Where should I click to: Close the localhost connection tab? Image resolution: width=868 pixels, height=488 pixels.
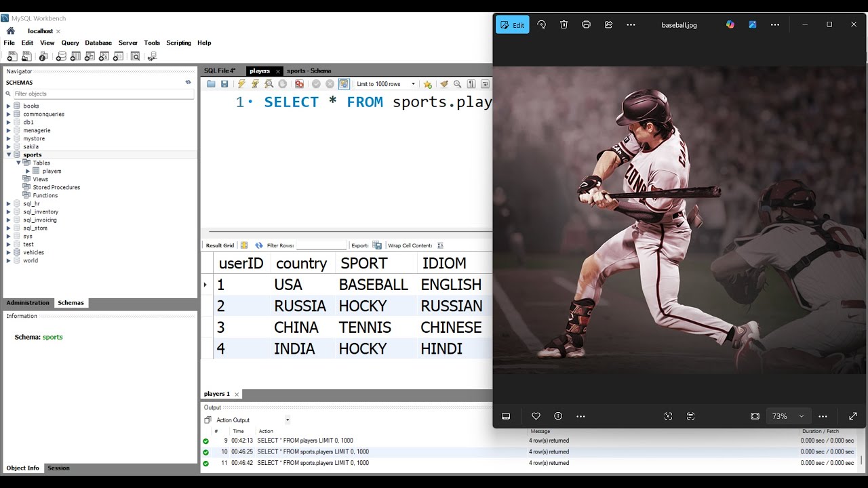(x=58, y=31)
